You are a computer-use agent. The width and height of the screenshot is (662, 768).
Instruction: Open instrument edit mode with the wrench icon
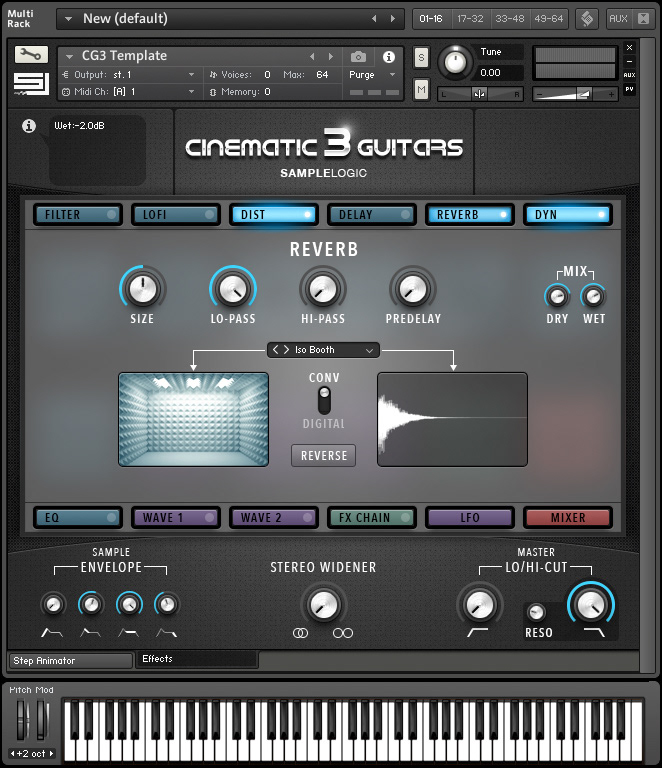click(31, 54)
